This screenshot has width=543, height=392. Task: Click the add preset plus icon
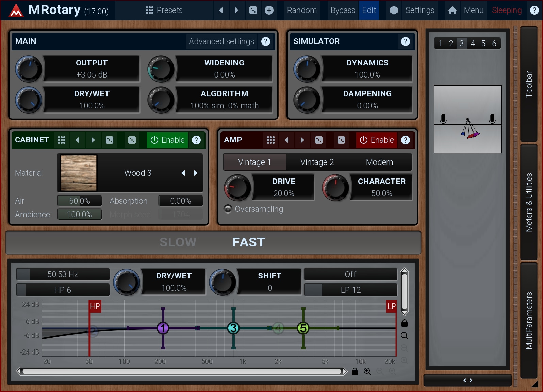pyautogui.click(x=269, y=10)
